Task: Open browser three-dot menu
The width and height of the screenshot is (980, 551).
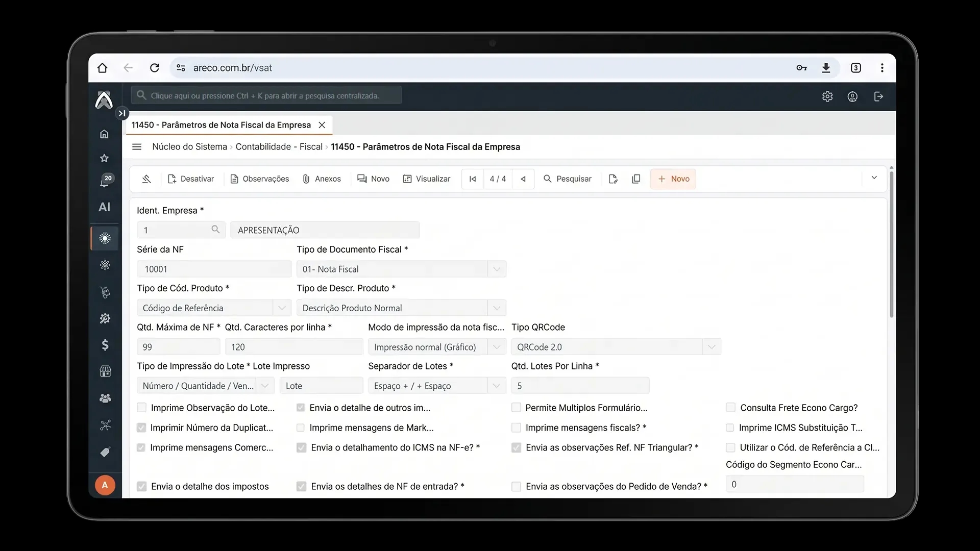Action: tap(882, 68)
